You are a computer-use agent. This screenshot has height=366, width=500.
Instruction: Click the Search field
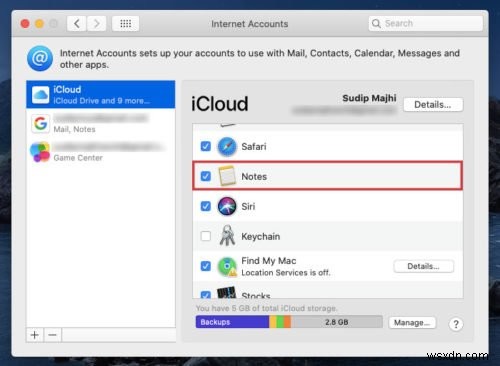[x=425, y=23]
